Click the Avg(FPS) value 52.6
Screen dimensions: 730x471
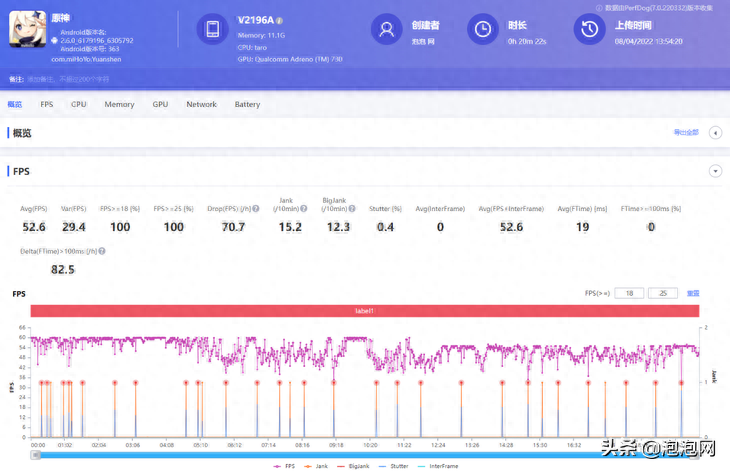(x=34, y=227)
